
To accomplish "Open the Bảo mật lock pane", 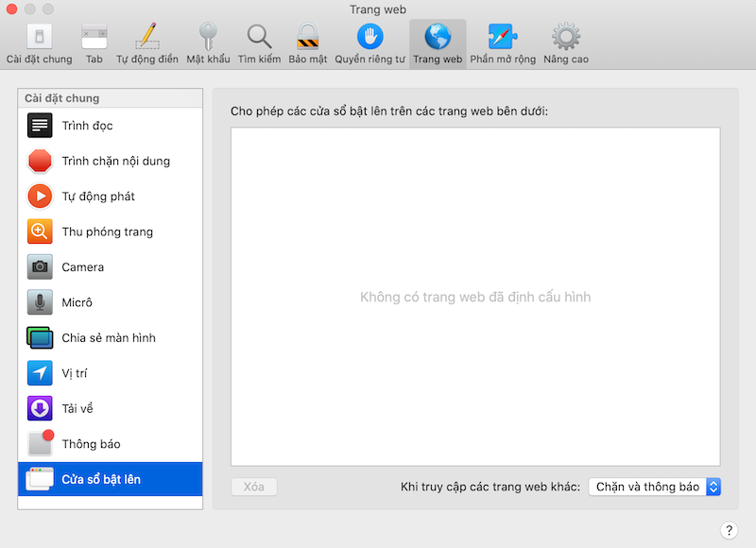I will (308, 43).
